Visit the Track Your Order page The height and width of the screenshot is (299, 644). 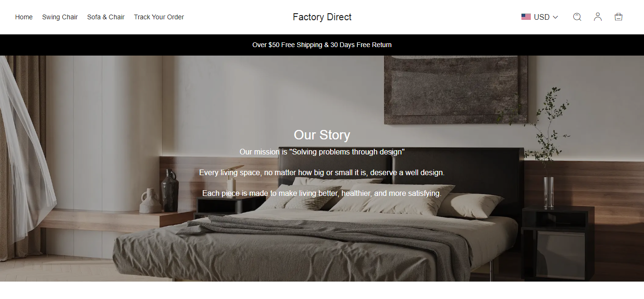click(159, 17)
